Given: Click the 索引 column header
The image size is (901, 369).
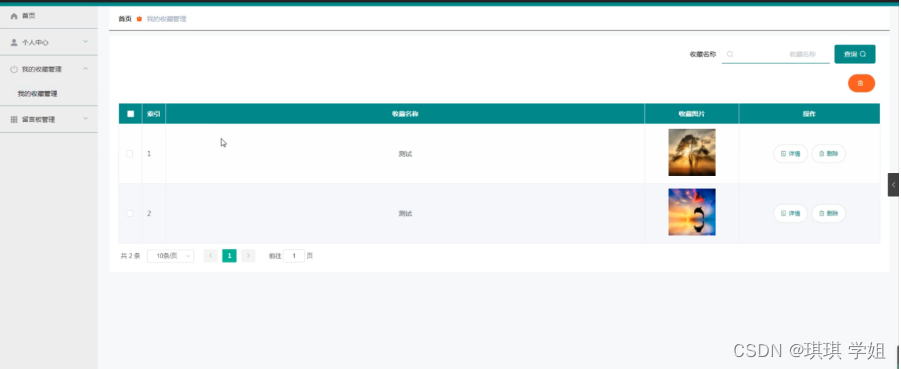Looking at the screenshot, I should tap(153, 114).
